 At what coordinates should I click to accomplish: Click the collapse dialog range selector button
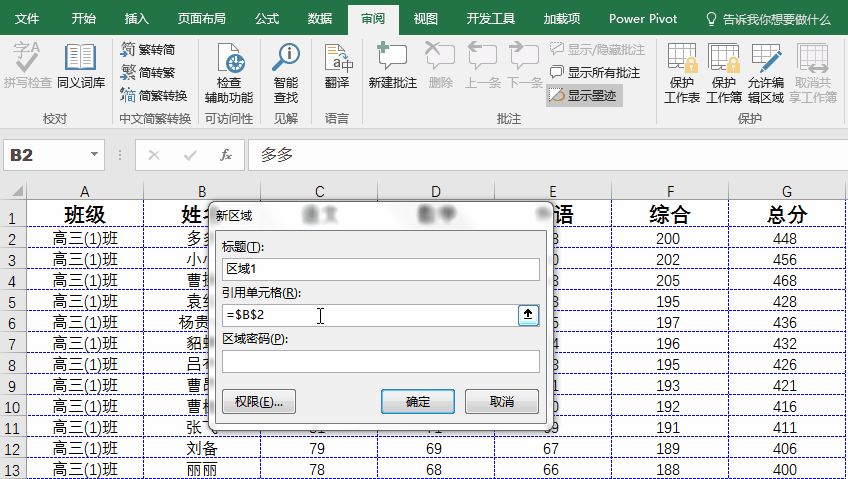pos(528,315)
